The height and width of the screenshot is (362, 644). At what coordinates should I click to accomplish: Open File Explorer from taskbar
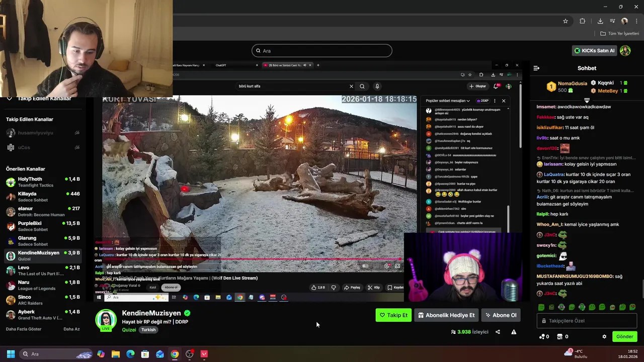[116, 354]
